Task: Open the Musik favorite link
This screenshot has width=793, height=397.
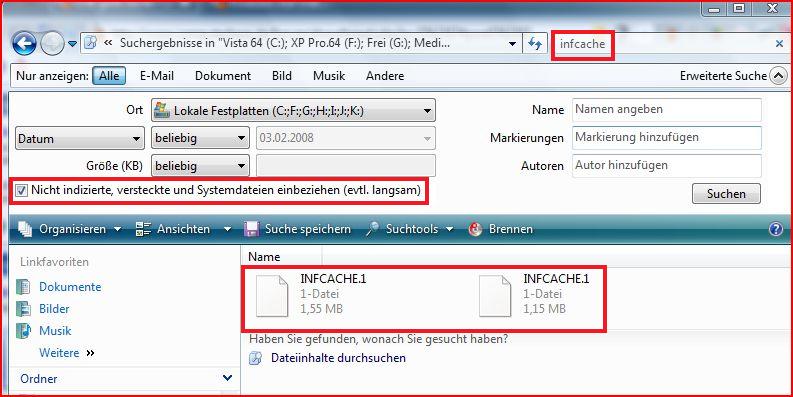Action: tap(55, 331)
